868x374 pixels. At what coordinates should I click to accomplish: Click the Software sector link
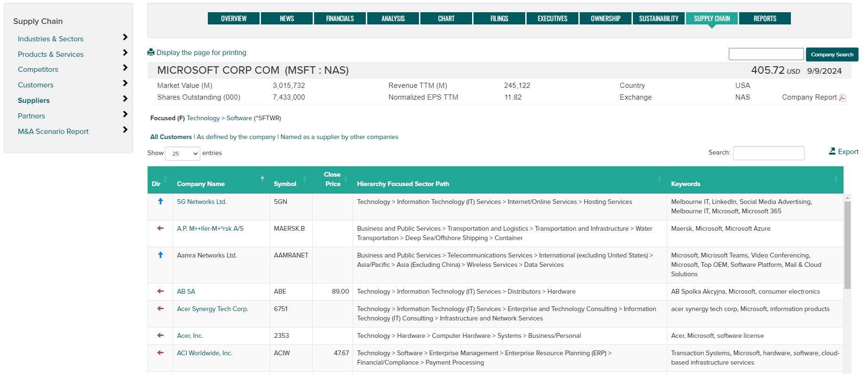tap(239, 118)
